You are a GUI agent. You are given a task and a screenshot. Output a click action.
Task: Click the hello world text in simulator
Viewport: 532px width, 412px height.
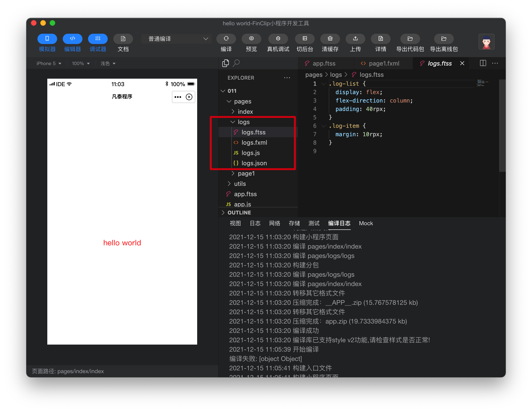[x=122, y=243]
